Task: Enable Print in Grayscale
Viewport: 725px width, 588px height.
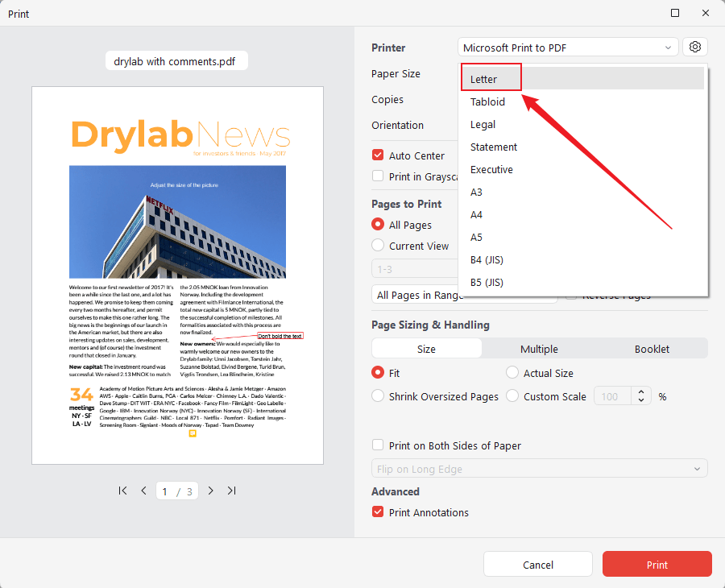Action: click(x=376, y=176)
